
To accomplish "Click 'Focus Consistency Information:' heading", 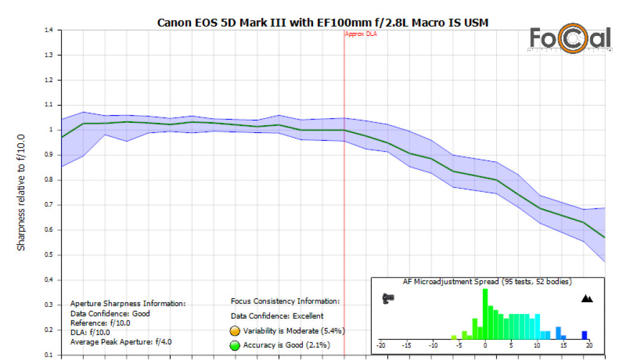I will (285, 301).
